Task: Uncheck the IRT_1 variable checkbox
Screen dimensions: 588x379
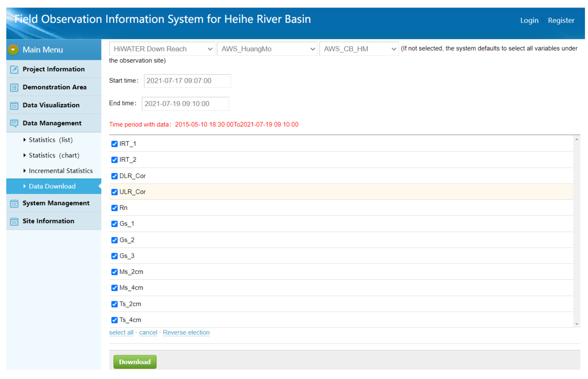Action: pyautogui.click(x=115, y=144)
